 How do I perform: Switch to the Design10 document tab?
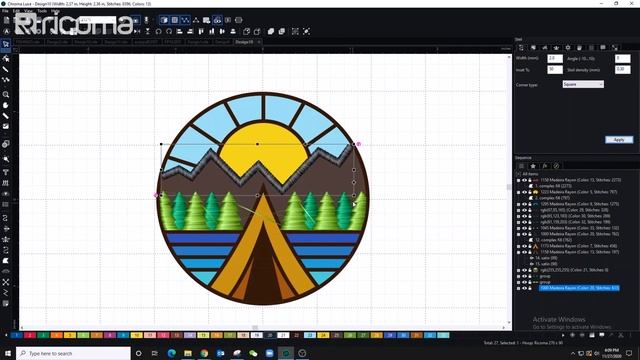pos(244,42)
